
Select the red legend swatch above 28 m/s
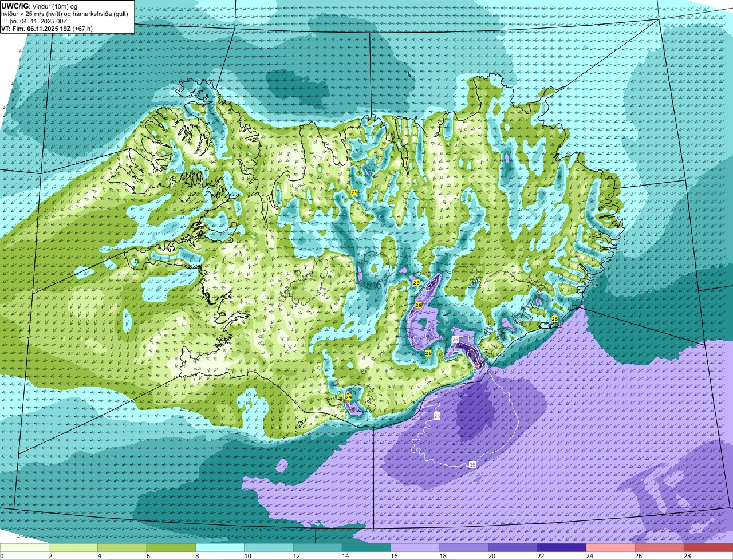point(708,548)
